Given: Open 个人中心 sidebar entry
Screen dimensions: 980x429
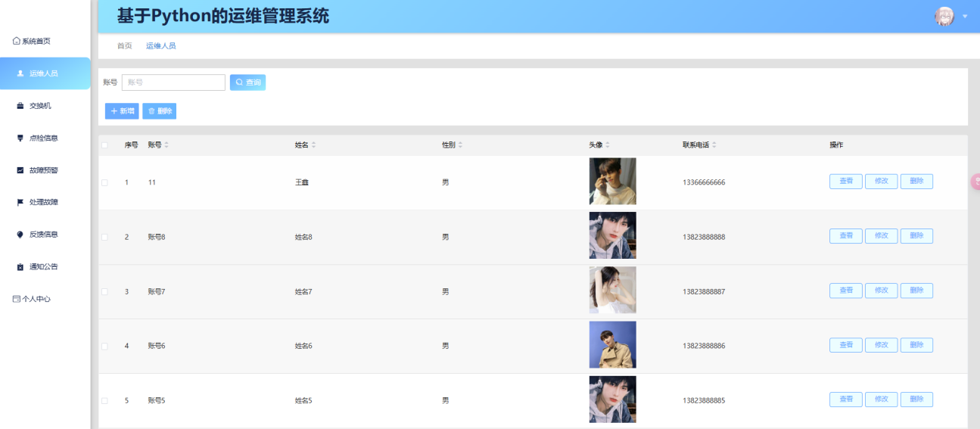Looking at the screenshot, I should (32, 299).
